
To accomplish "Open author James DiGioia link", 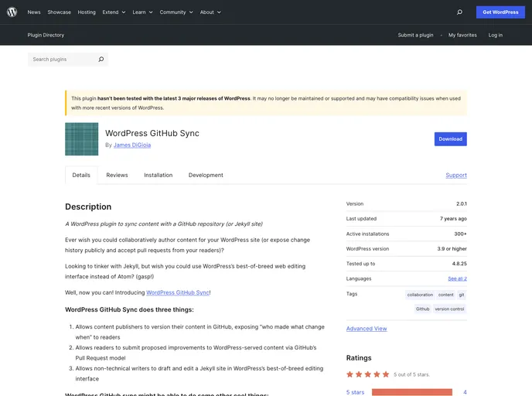I will click(132, 145).
